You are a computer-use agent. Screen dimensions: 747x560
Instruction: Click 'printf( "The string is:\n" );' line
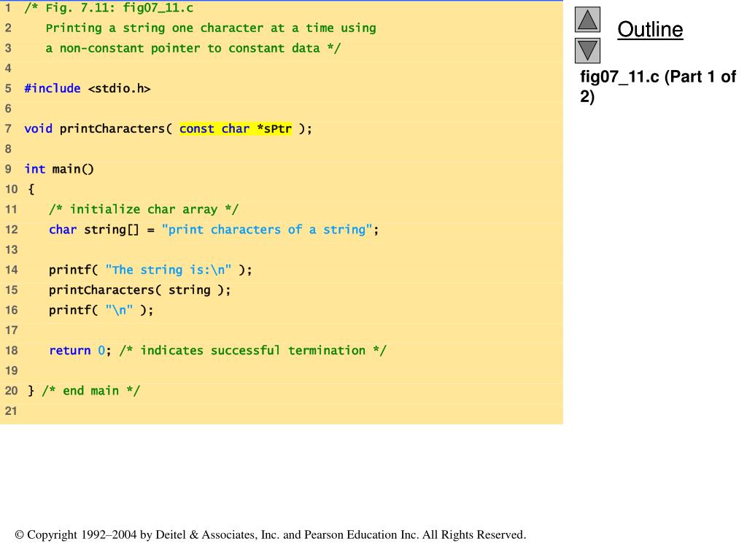click(150, 270)
